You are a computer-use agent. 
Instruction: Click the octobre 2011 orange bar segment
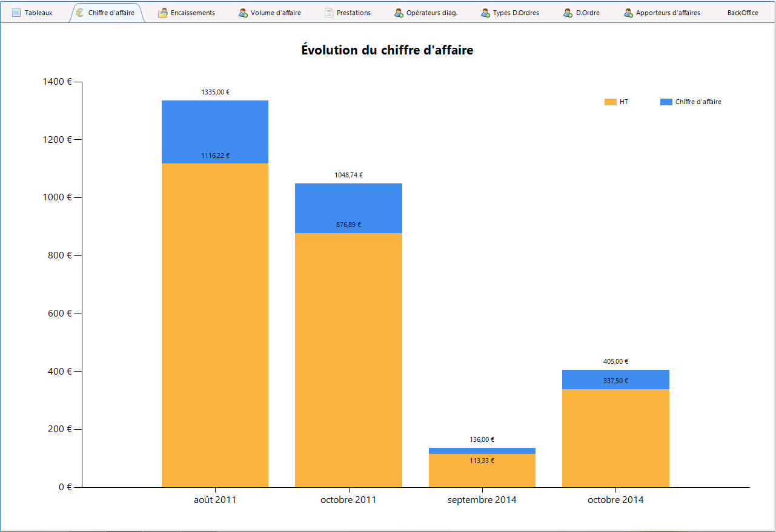[x=348, y=360]
